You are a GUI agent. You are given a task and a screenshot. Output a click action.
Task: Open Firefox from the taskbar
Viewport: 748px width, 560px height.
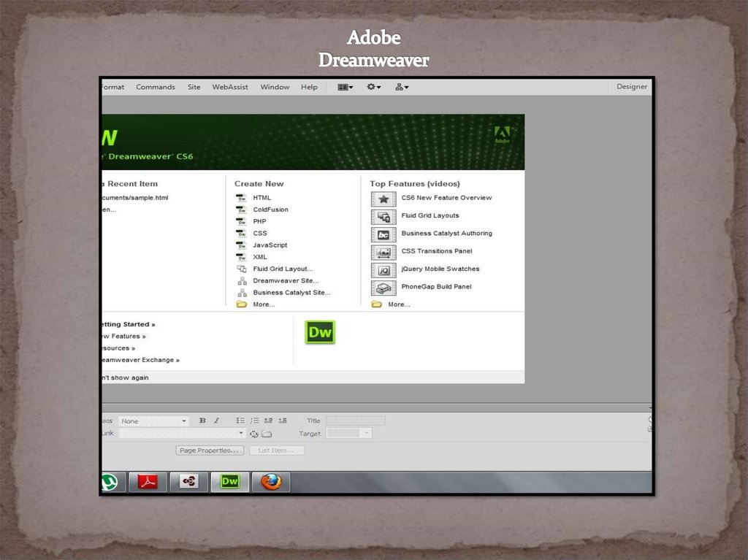click(x=271, y=481)
